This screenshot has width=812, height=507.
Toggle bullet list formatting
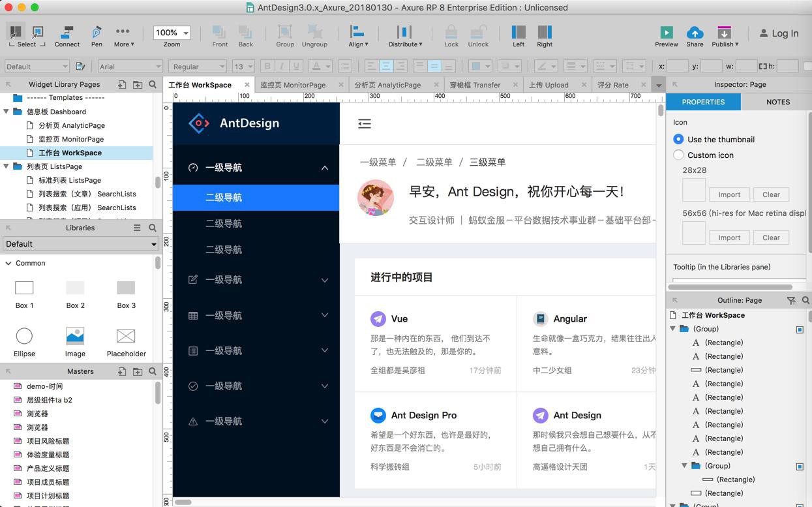click(x=345, y=66)
